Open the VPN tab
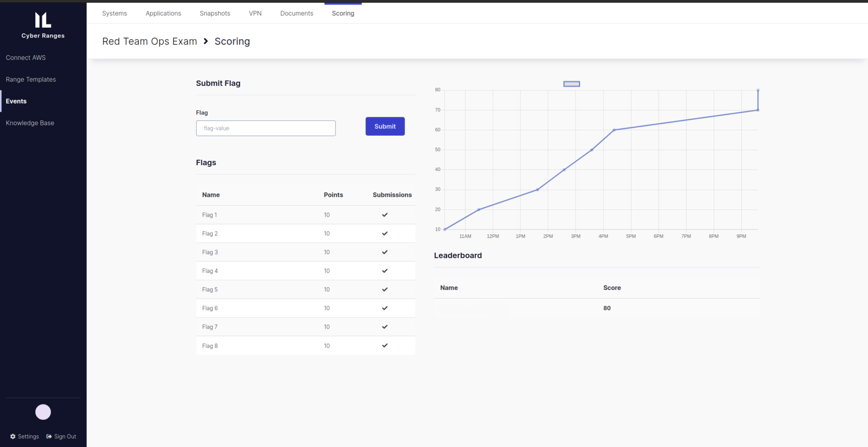This screenshot has width=868, height=447. pyautogui.click(x=255, y=13)
